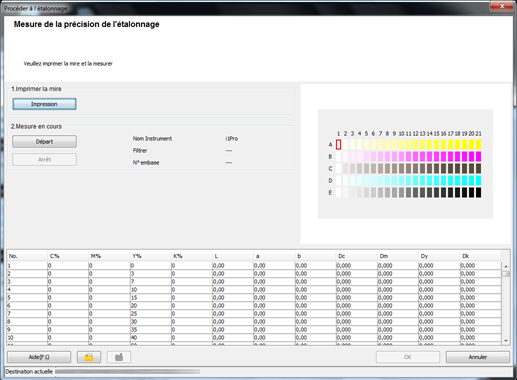Select the full cyan patch D21
Screen dimensions: 517x380
(x=478, y=180)
